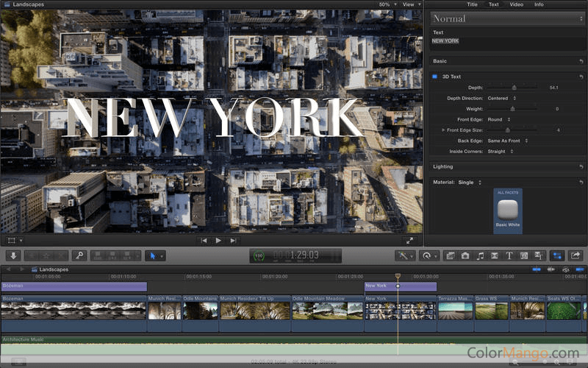
Task: Switch to the Text inspector tab
Action: click(493, 4)
